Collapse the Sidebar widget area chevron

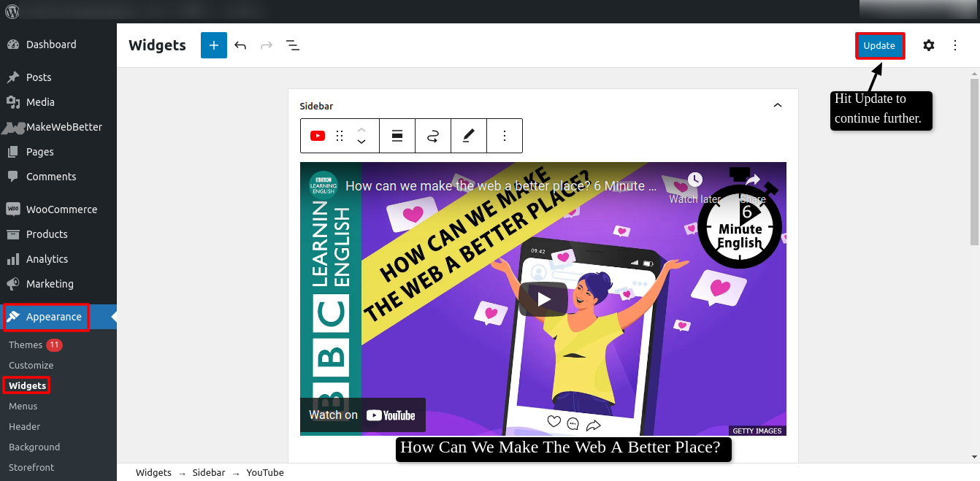point(777,105)
